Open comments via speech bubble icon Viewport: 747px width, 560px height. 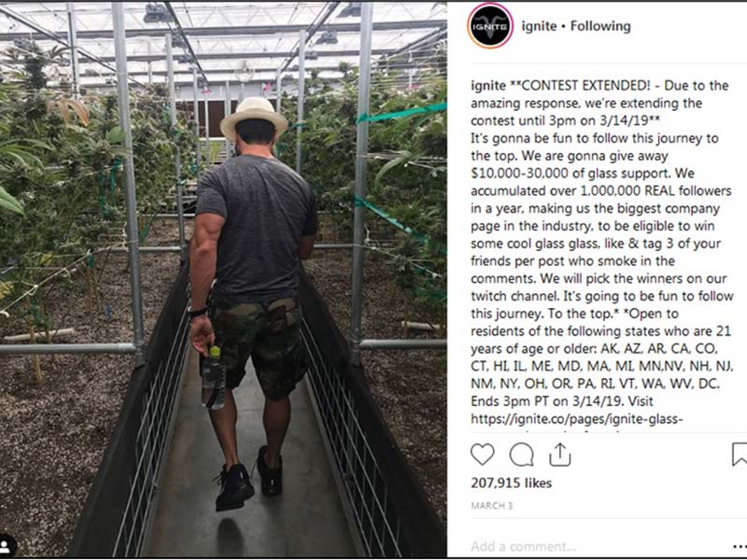521,455
